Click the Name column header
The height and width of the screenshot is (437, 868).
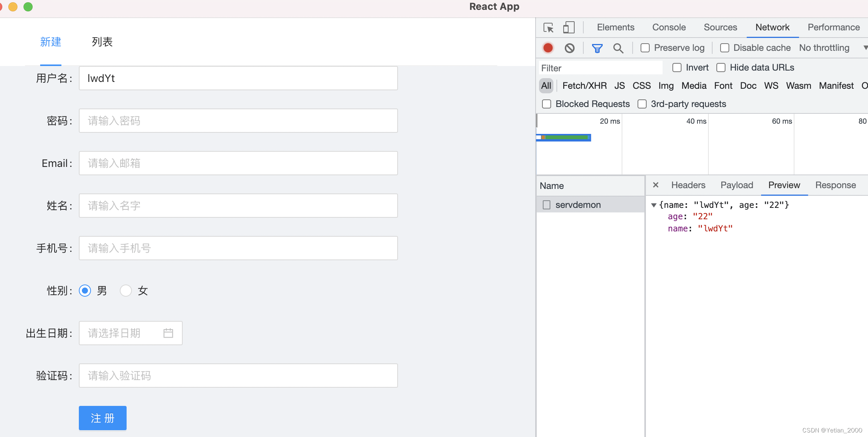(591, 186)
